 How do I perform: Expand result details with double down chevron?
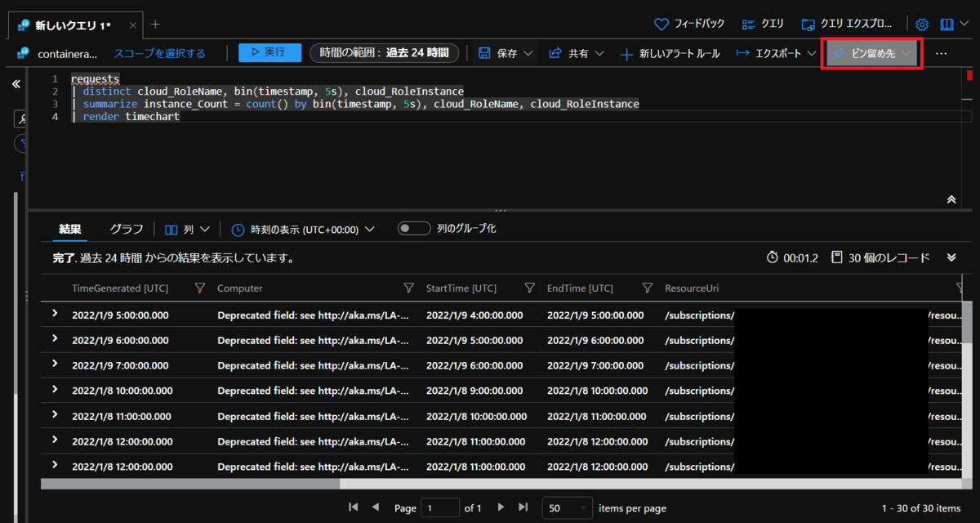point(951,257)
